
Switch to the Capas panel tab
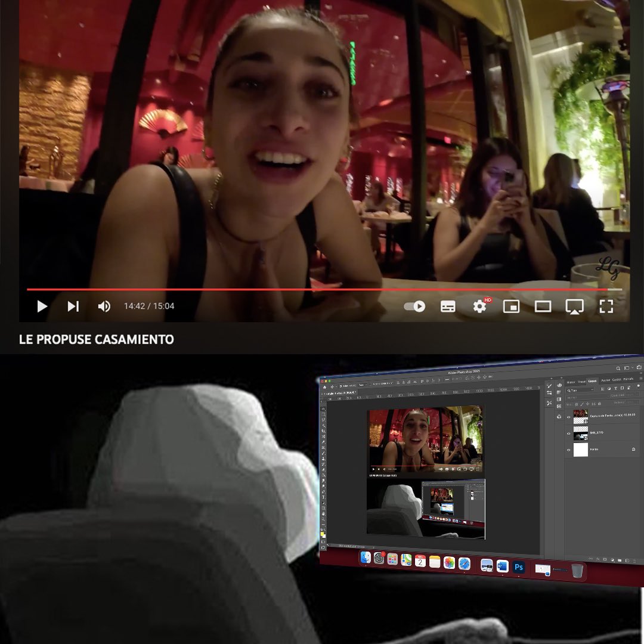(x=592, y=381)
